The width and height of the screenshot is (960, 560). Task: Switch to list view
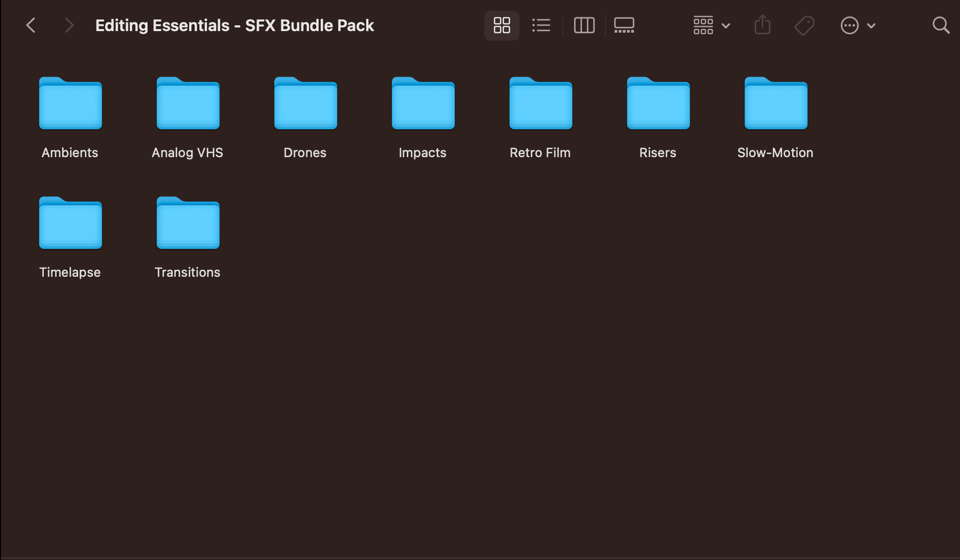541,25
